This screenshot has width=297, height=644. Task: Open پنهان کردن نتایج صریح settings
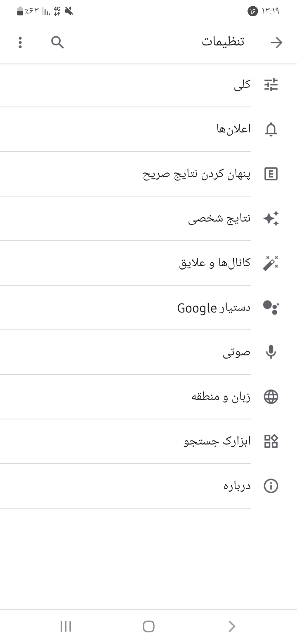(x=196, y=174)
